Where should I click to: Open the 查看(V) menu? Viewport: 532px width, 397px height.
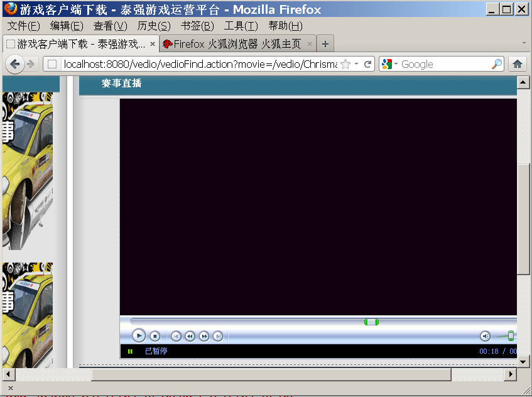click(111, 26)
